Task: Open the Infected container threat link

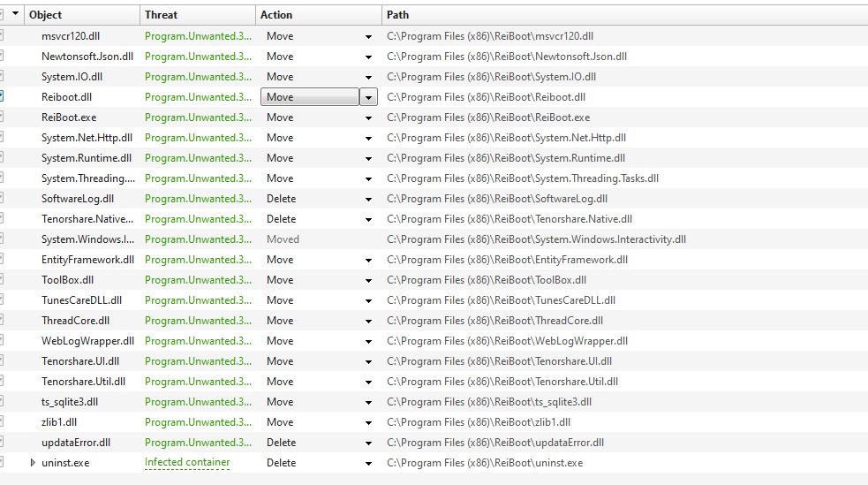Action: [x=187, y=463]
